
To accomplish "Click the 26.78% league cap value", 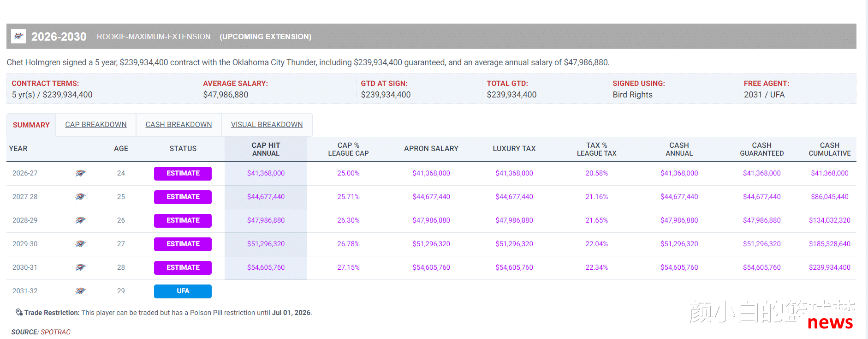I will click(348, 244).
